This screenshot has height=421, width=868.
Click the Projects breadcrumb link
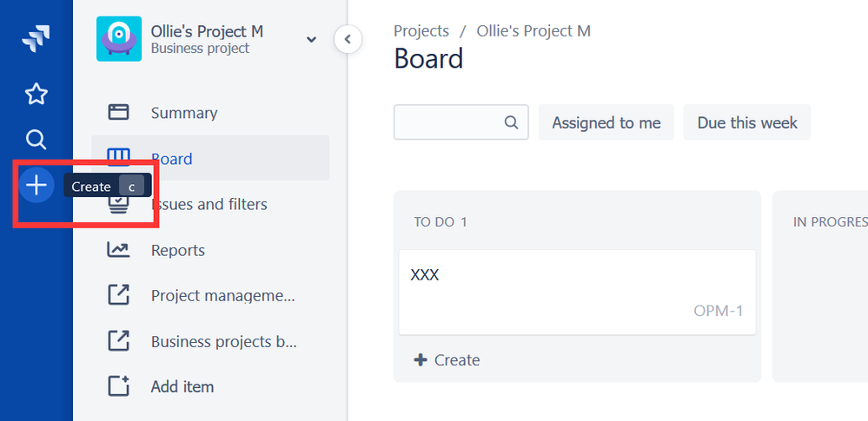(421, 31)
